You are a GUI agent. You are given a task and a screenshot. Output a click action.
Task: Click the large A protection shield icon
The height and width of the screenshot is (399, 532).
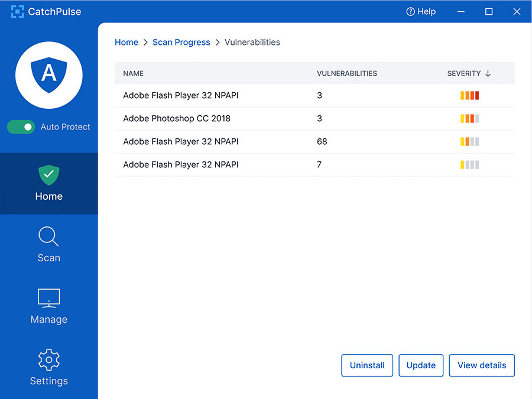coord(48,75)
